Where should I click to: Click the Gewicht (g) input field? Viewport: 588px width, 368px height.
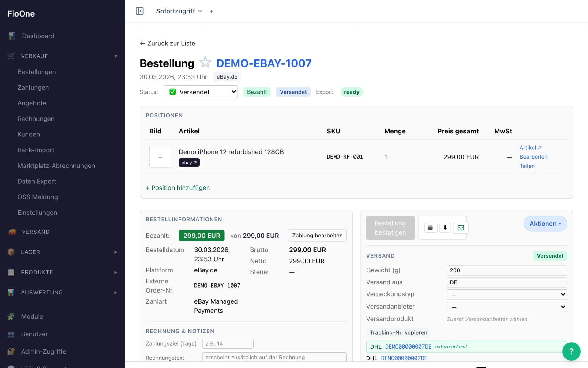[x=507, y=270]
